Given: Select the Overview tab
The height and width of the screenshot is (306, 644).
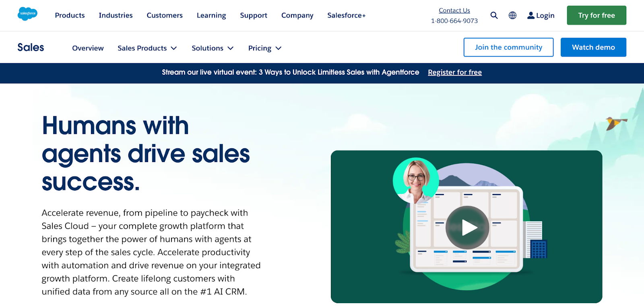Looking at the screenshot, I should click(x=88, y=48).
